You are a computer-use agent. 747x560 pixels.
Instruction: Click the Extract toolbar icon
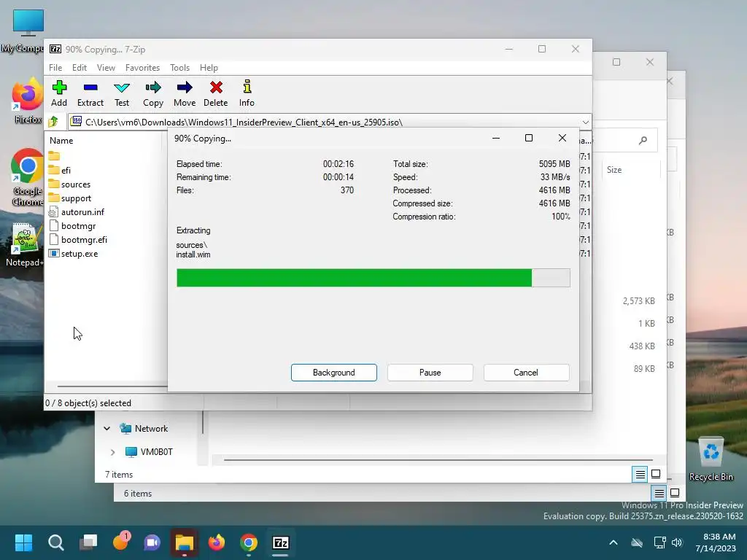click(90, 93)
